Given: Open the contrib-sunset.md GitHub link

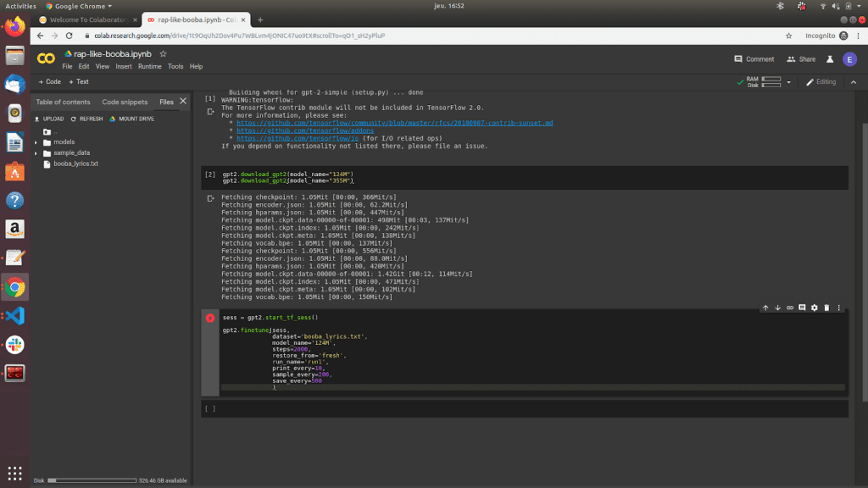Looking at the screenshot, I should coord(395,123).
